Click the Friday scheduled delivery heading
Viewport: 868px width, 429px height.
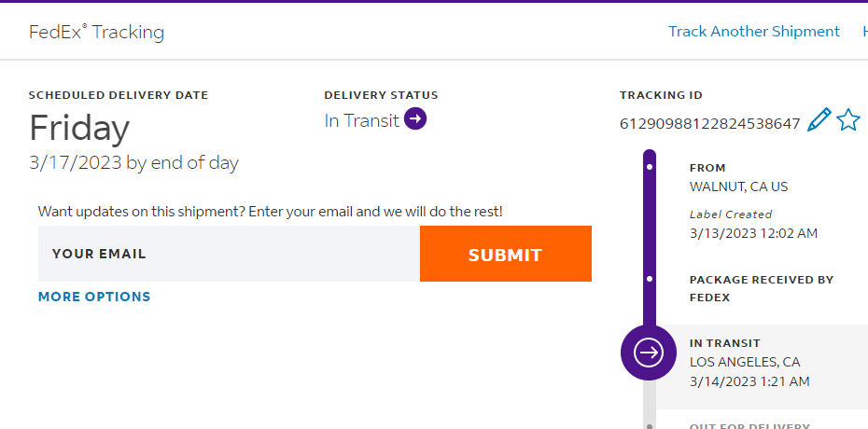[79, 128]
